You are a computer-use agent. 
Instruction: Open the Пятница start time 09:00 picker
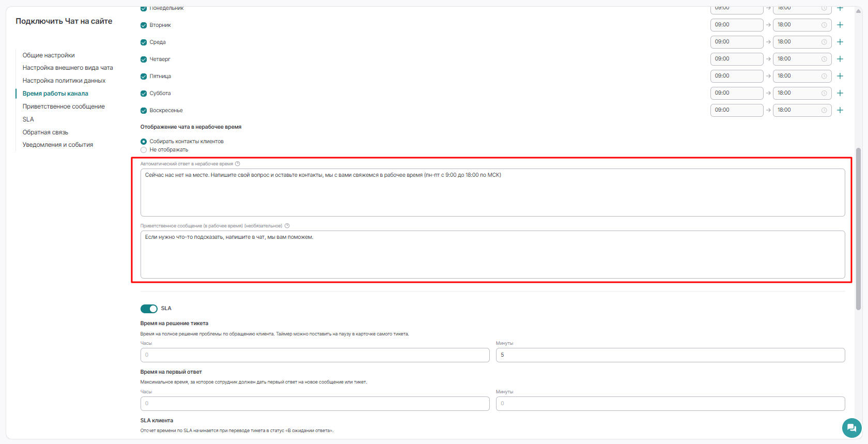pyautogui.click(x=737, y=76)
